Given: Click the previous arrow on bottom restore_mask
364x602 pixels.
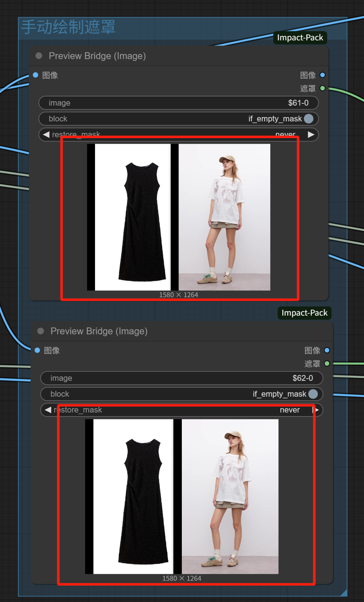Looking at the screenshot, I should pos(48,410).
